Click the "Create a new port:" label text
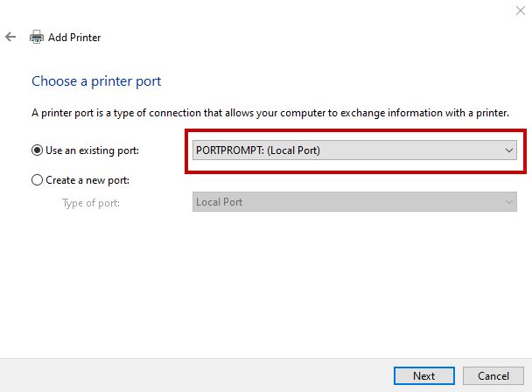The height and width of the screenshot is (392, 532). pos(87,180)
